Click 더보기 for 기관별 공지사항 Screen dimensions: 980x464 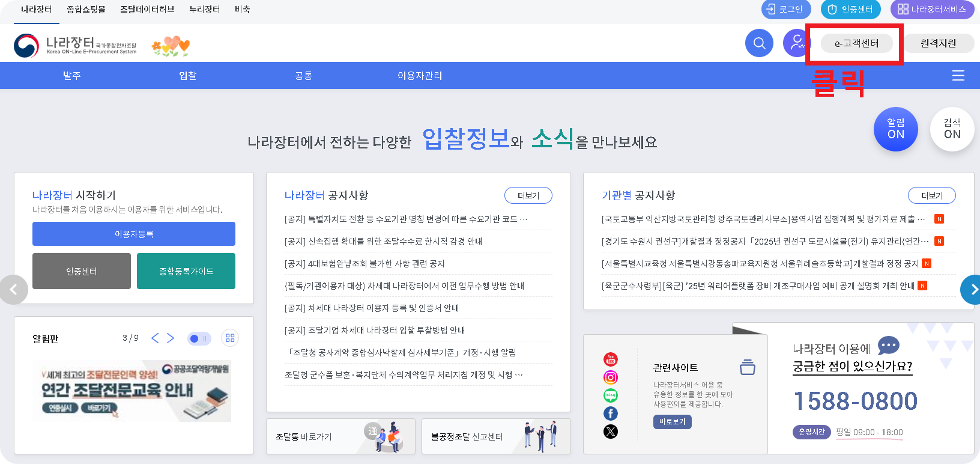932,195
